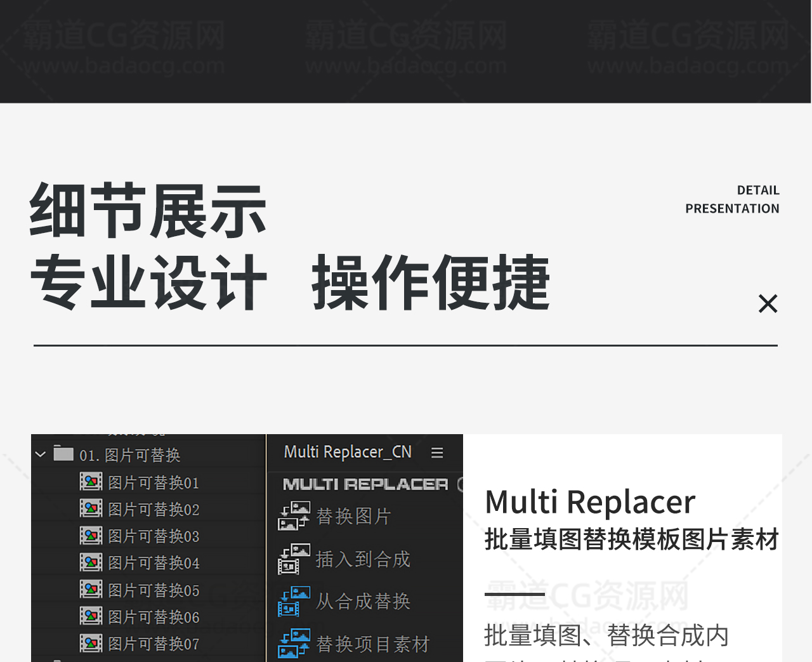Click the MULTI REPLACER logo header
This screenshot has height=662, width=812.
365,484
